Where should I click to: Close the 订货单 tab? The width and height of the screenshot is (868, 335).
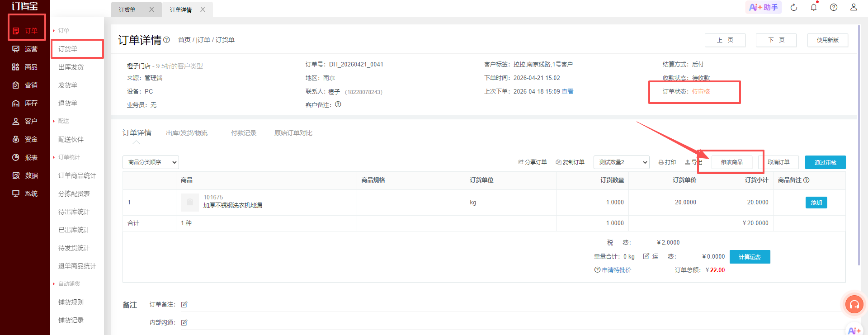click(151, 9)
